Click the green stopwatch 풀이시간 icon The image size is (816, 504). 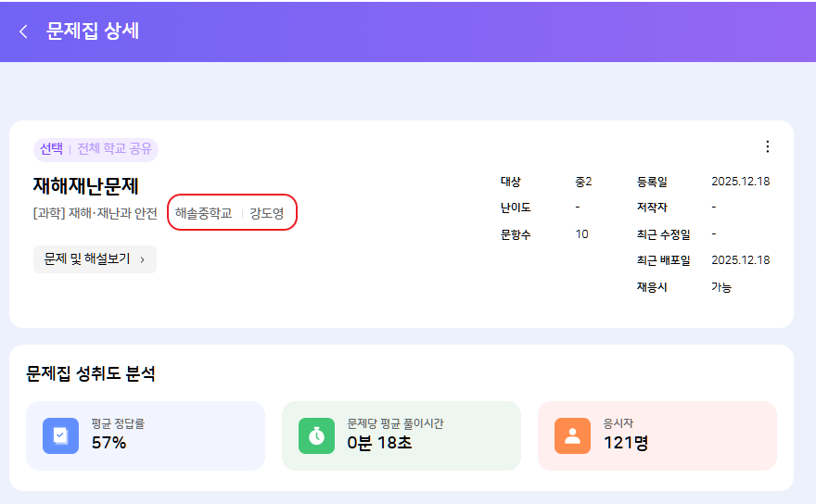[x=317, y=435]
